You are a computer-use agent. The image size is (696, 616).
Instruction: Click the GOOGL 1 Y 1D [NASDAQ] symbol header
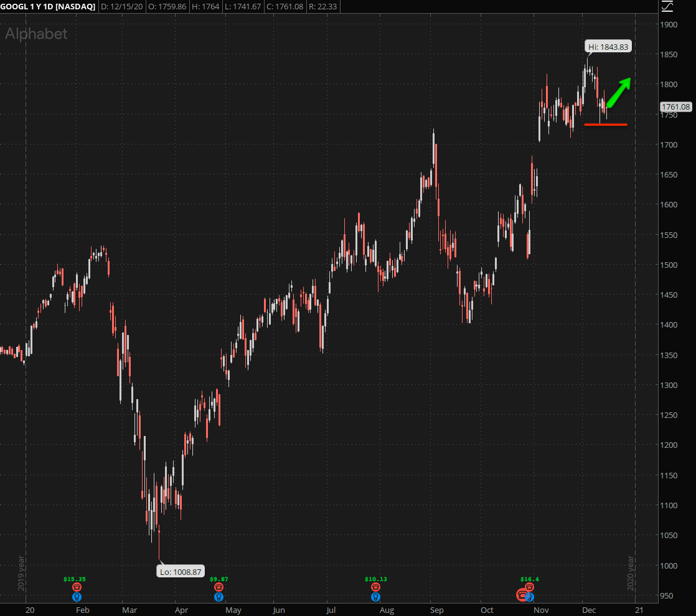pyautogui.click(x=48, y=7)
